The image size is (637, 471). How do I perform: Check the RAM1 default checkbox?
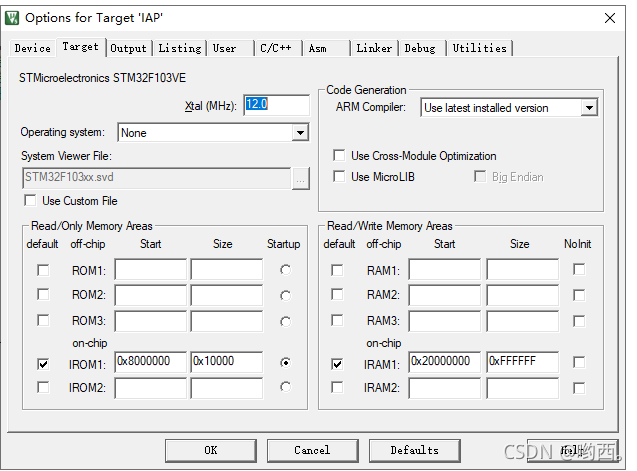(x=337, y=270)
